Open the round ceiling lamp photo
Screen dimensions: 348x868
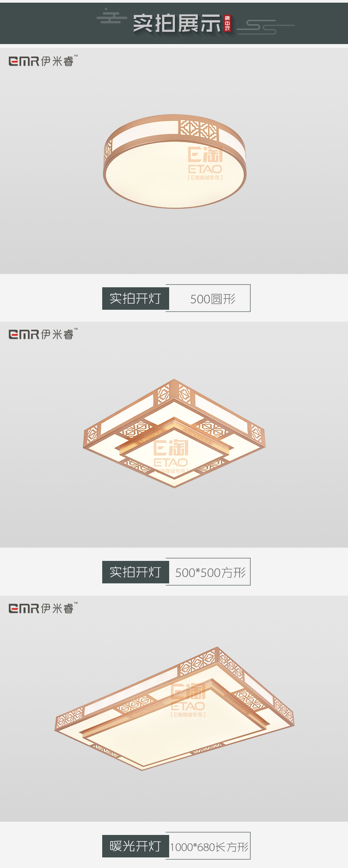175,161
